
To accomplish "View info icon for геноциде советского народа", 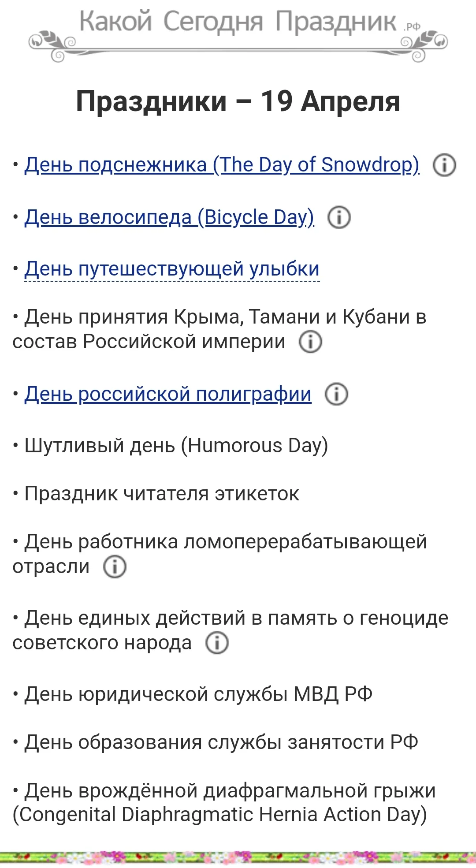I will (217, 643).
